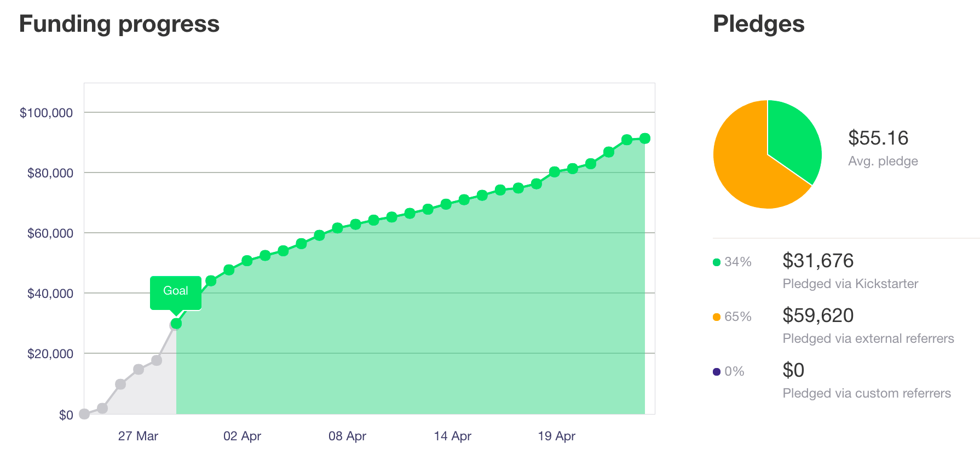Viewport: 980px width, 460px height.
Task: Click the $100,000 axis label
Action: pos(47,113)
